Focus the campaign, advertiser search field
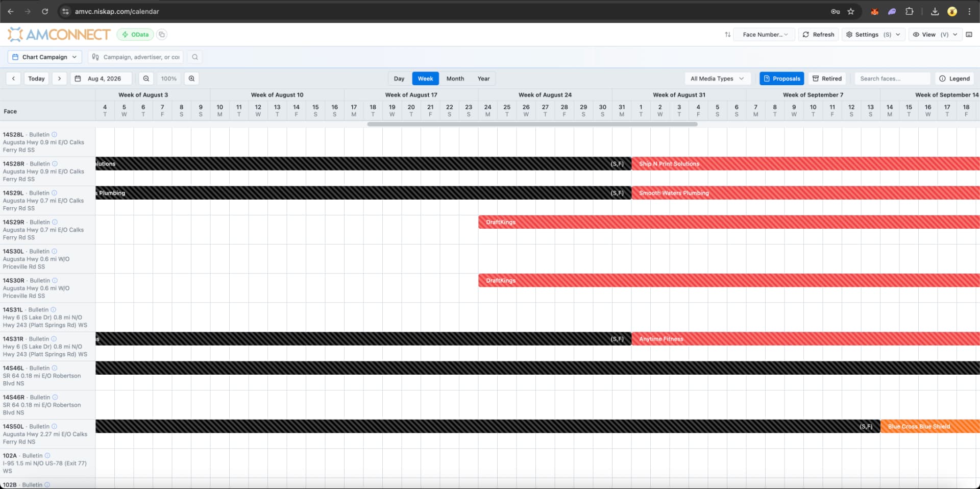The width and height of the screenshot is (980, 489). [136, 57]
